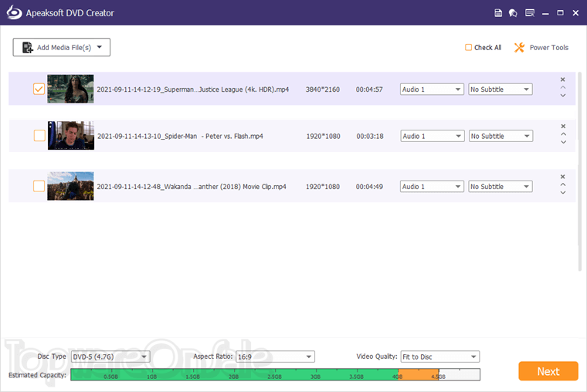The height and width of the screenshot is (392, 587).
Task: Open the Aspect Ratio 16:9 dropdown
Action: pyautogui.click(x=275, y=357)
